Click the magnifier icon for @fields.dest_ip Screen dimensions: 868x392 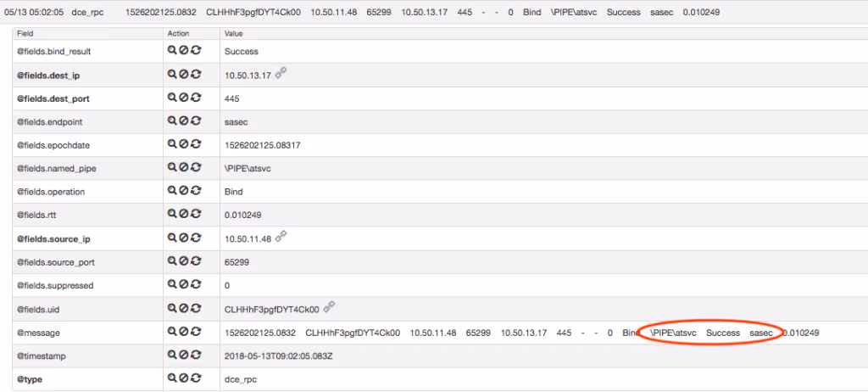click(172, 74)
